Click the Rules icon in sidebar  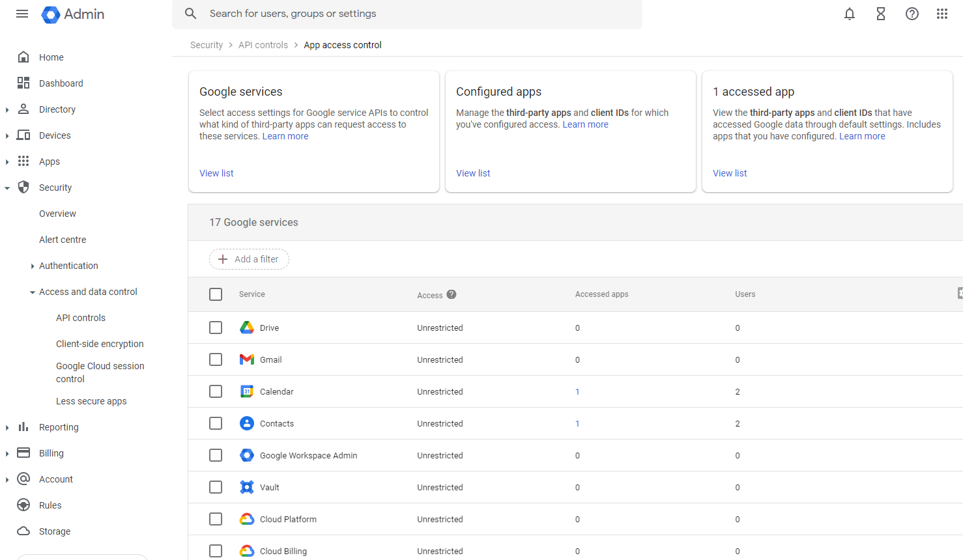click(x=23, y=505)
